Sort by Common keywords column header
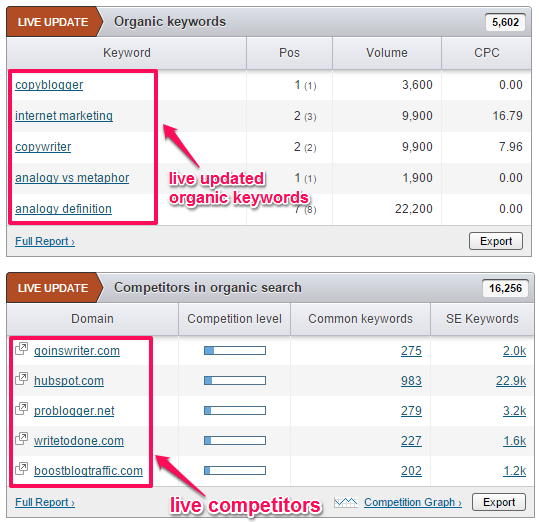Viewport: 539px width, 522px height. (x=360, y=319)
